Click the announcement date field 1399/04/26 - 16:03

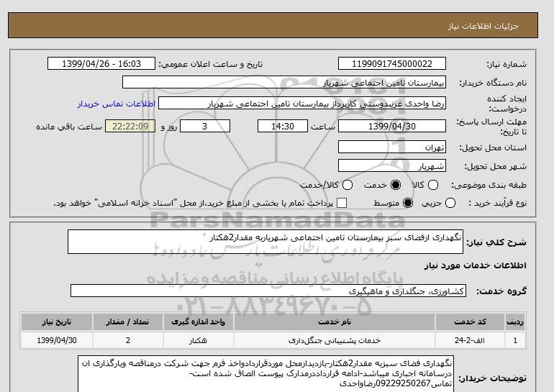click(101, 63)
